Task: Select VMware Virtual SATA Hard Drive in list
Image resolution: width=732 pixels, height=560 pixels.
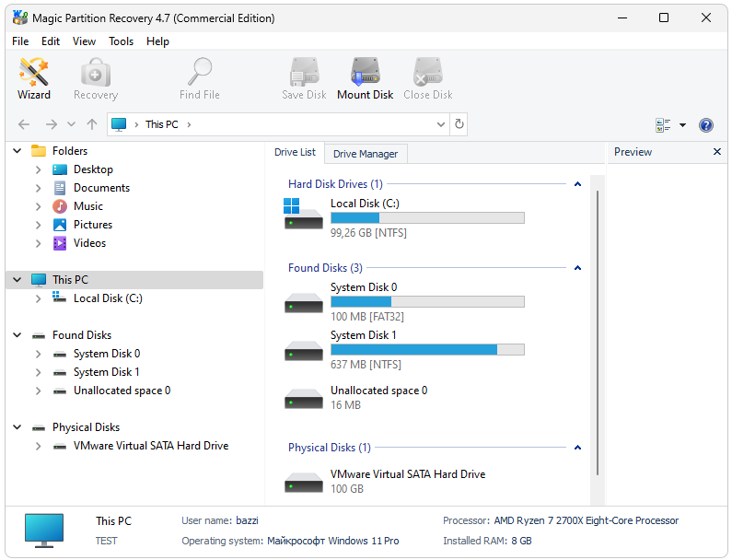Action: (x=407, y=474)
